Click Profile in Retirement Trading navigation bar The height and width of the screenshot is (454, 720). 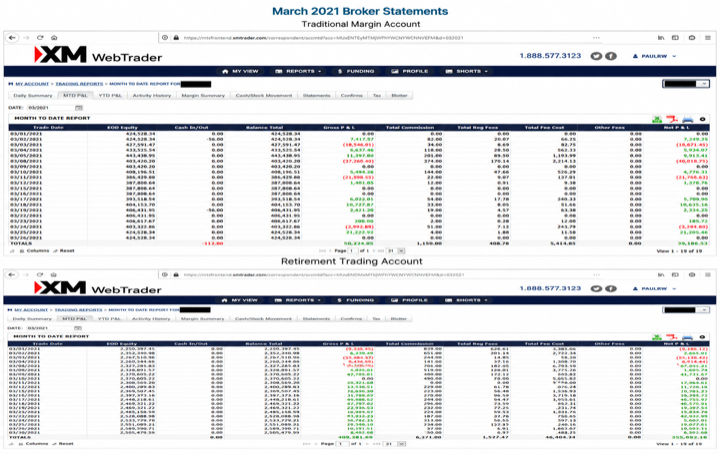point(409,300)
